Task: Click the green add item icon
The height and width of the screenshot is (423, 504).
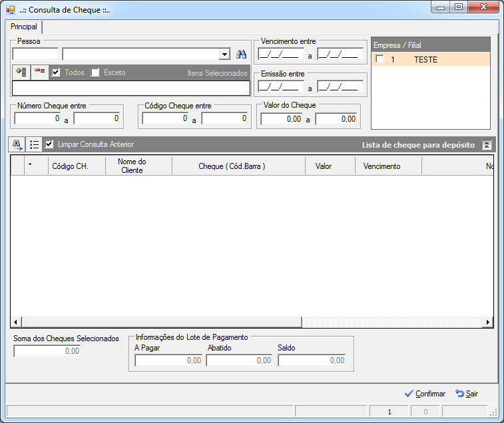Action: (21, 72)
